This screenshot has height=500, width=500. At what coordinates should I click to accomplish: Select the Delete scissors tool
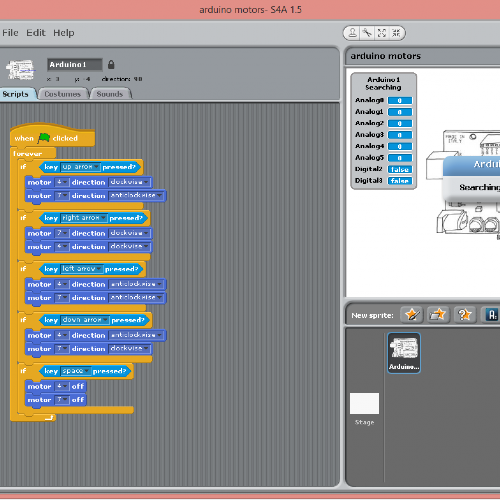pyautogui.click(x=367, y=33)
